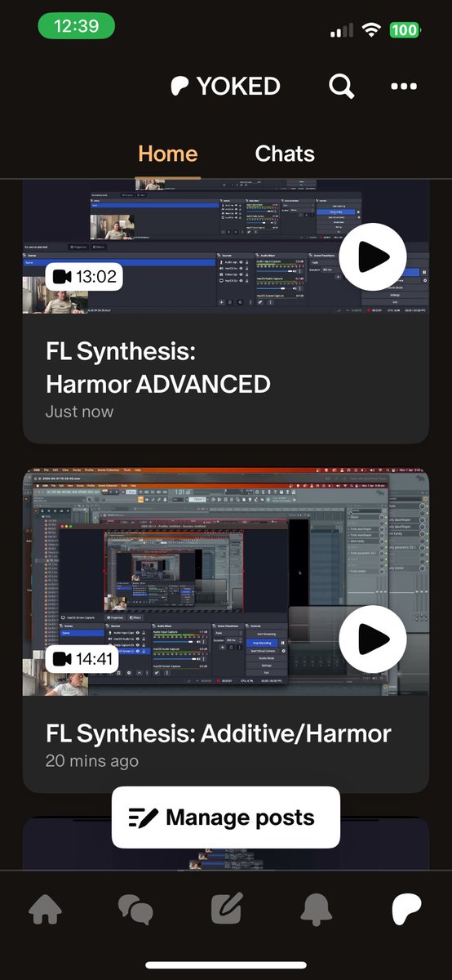This screenshot has width=452, height=980.
Task: Switch to the Chats tab
Action: [x=285, y=154]
